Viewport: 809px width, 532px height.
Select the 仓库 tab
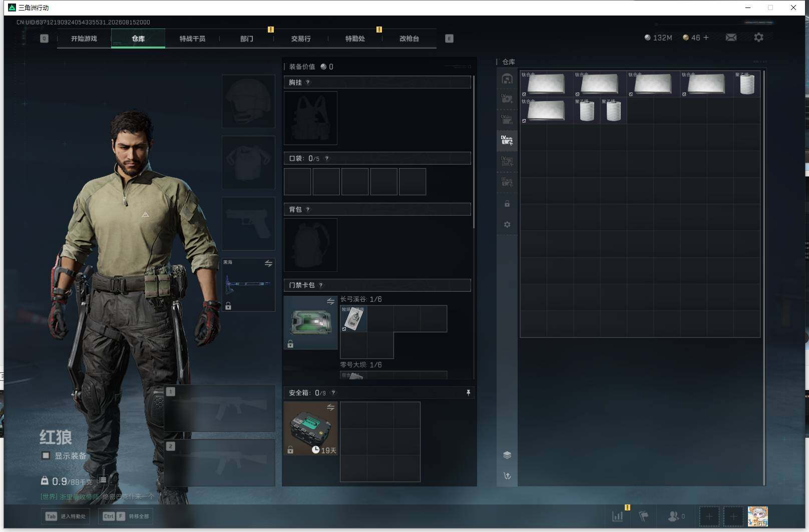138,39
